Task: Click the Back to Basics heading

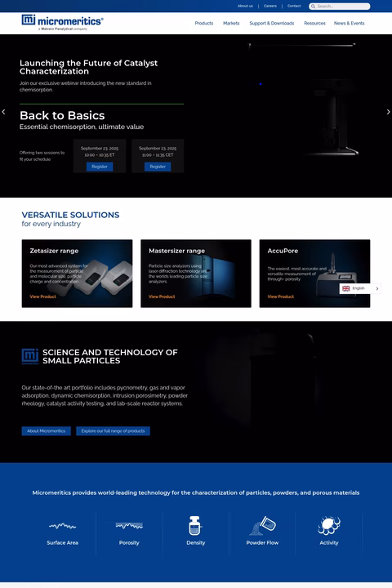Action: click(x=62, y=115)
